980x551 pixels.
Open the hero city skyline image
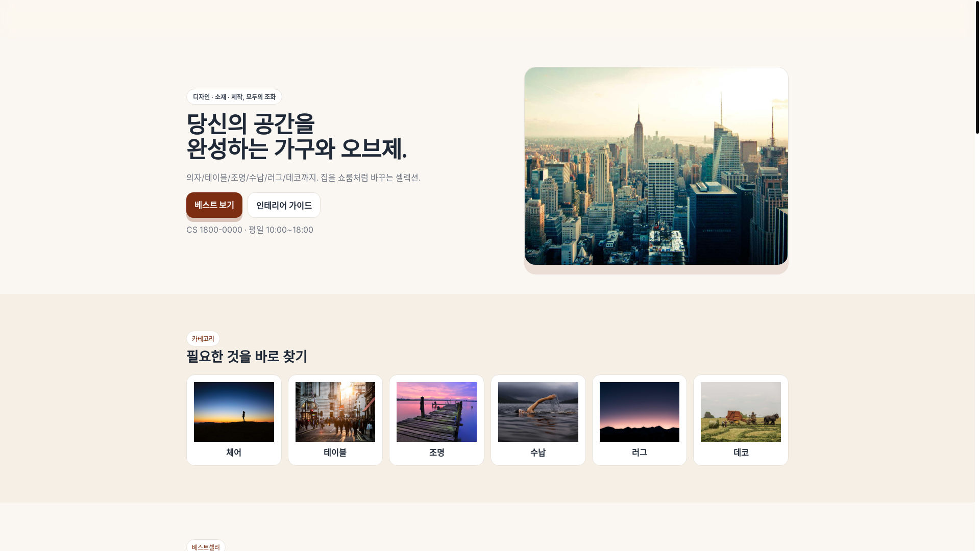tap(656, 166)
